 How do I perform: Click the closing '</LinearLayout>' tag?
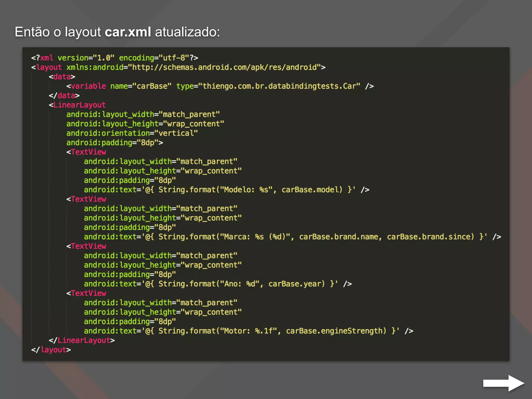(82, 340)
